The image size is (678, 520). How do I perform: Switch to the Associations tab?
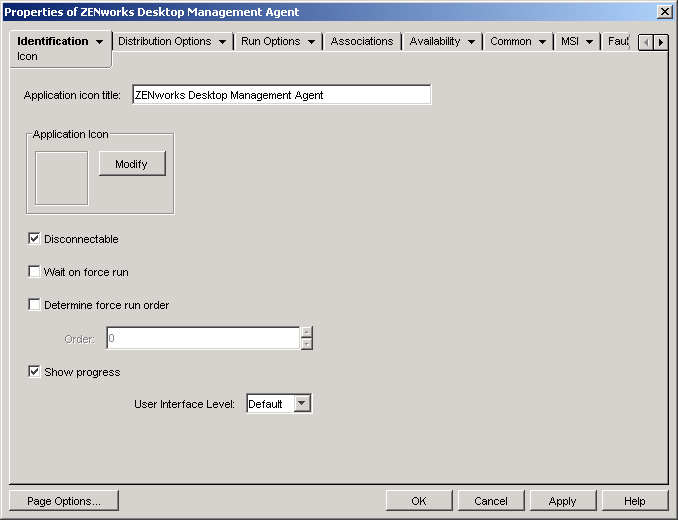coord(362,42)
